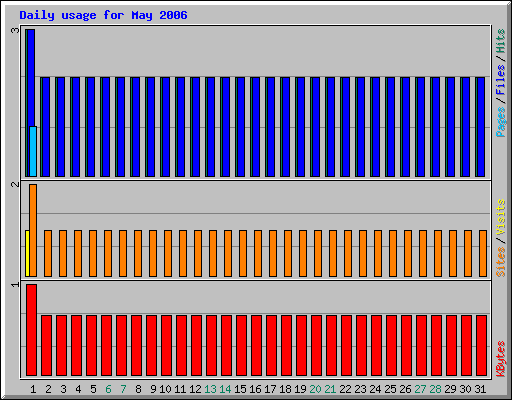Click day label "10" on the x-axis
Viewport: 512px width, 400px height.
165,389
